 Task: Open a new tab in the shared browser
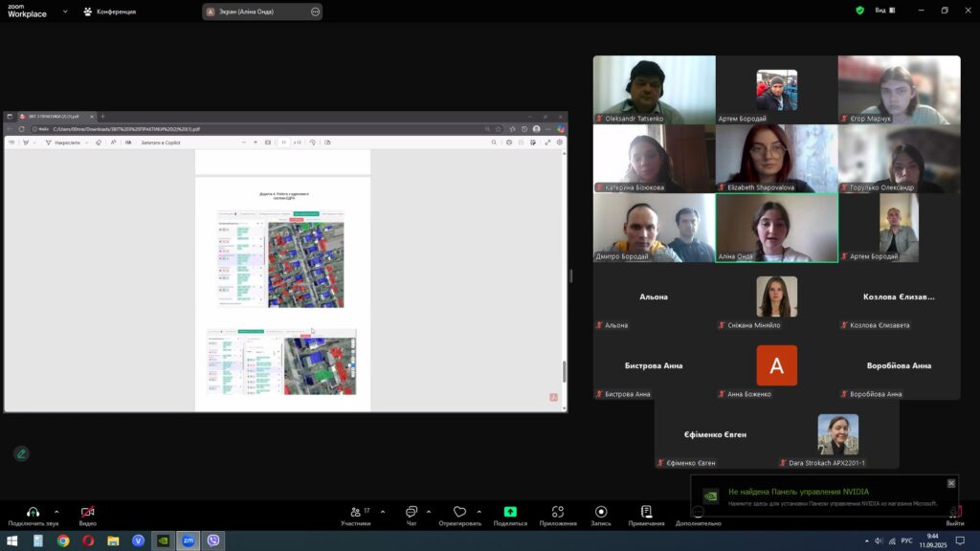103,116
